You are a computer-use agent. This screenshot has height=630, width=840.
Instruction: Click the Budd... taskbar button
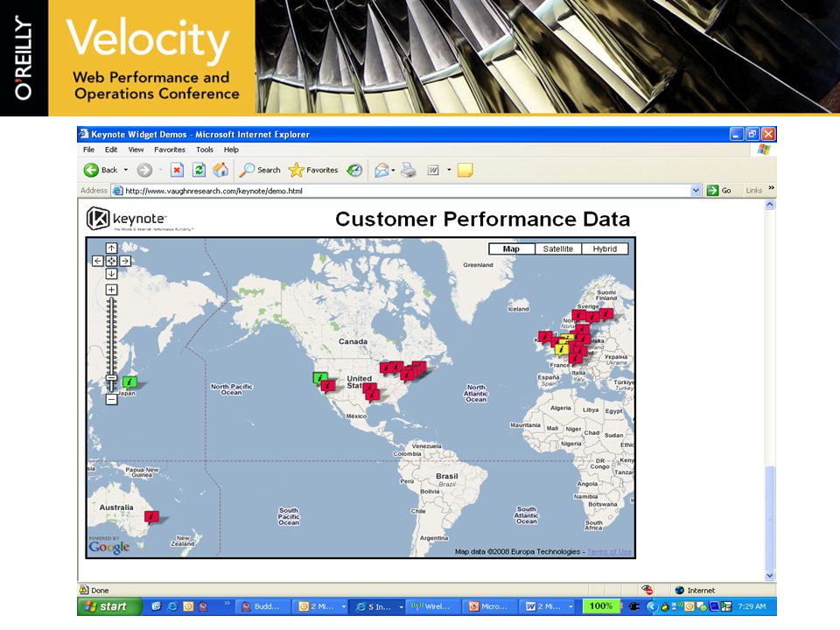[263, 606]
